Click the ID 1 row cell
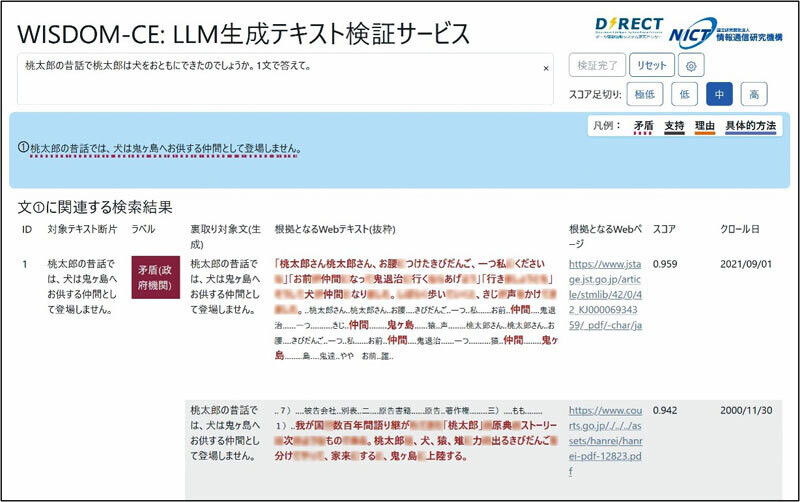 pos(25,264)
